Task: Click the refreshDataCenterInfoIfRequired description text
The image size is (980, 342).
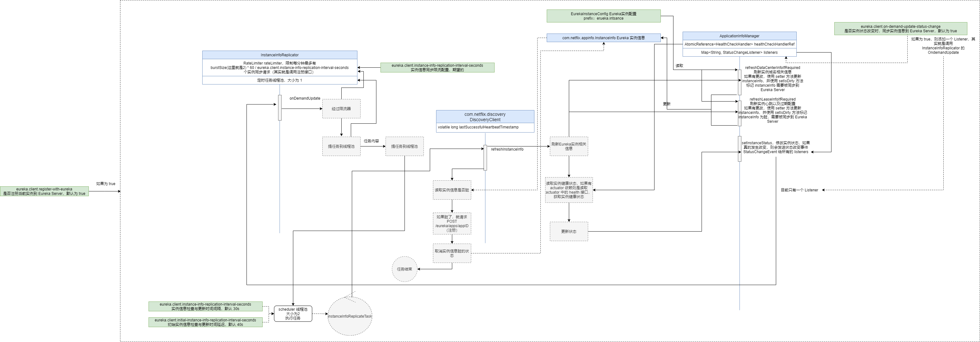Action: click(x=772, y=78)
